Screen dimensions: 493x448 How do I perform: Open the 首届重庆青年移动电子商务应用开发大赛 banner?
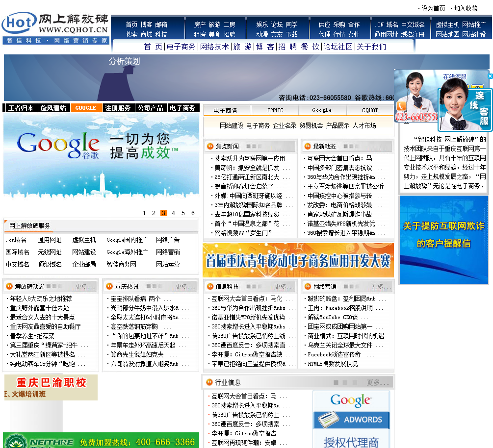click(298, 260)
